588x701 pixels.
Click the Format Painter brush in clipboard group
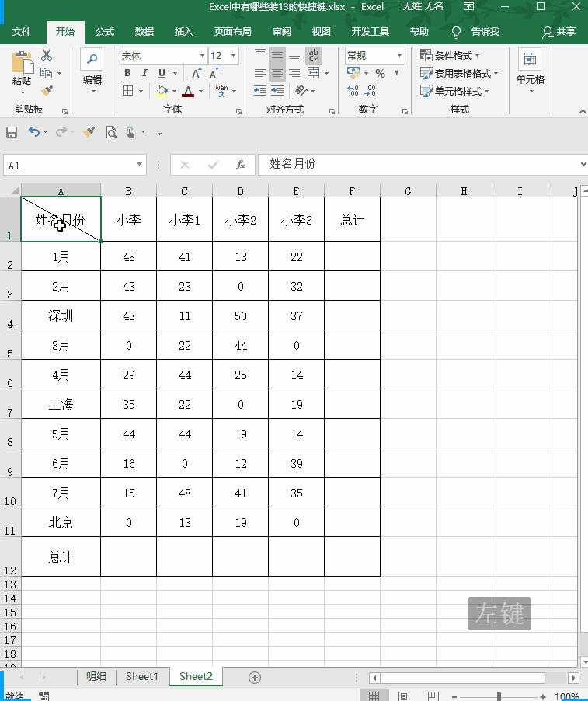coord(47,91)
